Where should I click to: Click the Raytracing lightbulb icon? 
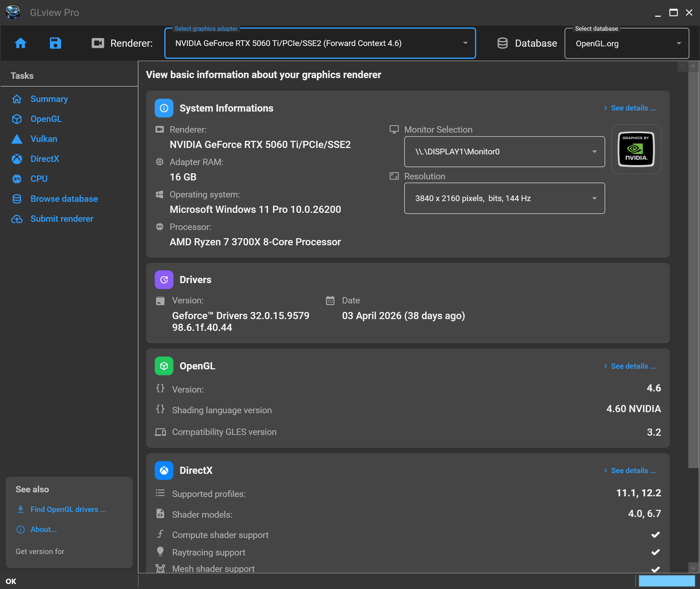point(160,552)
